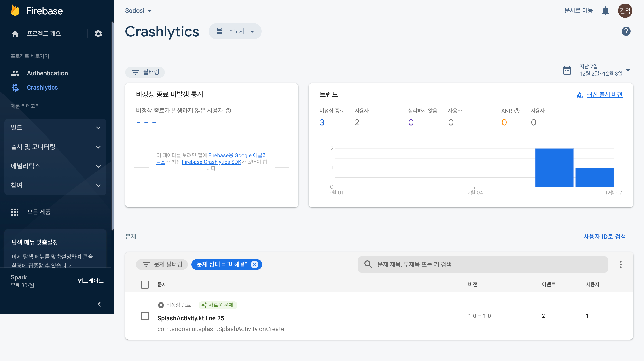Open the 소도시 app selector dropdown

[x=235, y=31]
